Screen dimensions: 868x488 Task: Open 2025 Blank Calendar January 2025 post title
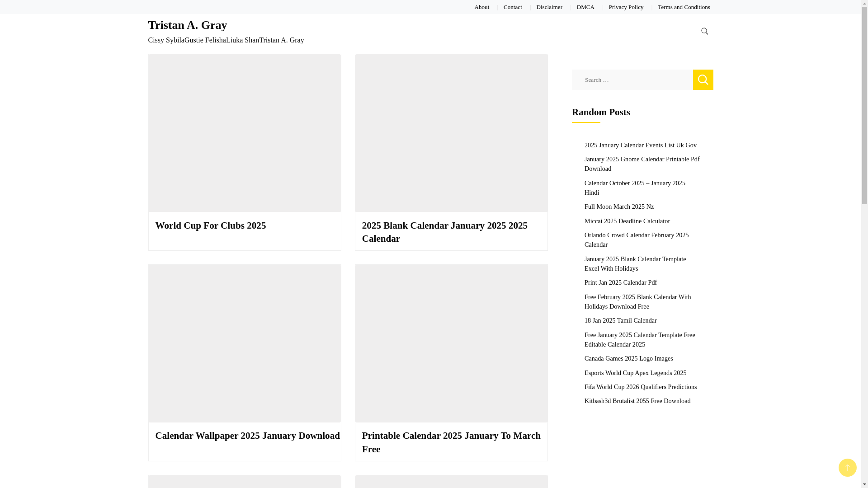click(444, 232)
